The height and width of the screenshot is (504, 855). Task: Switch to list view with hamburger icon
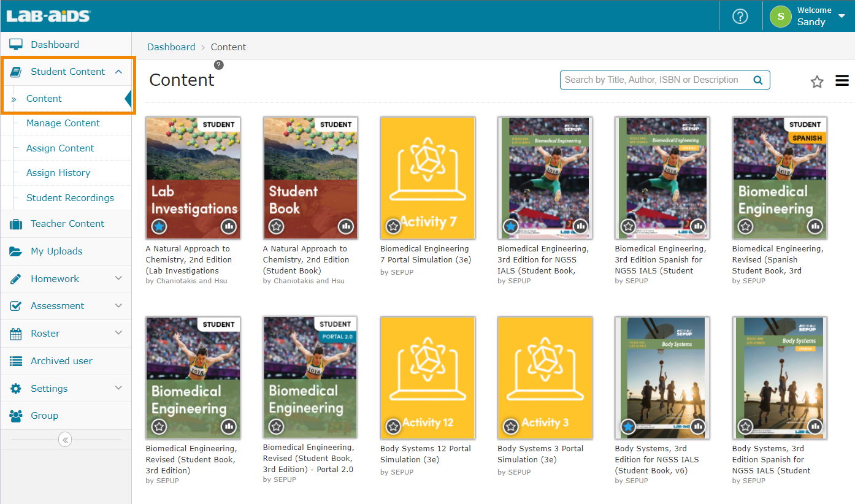[842, 80]
